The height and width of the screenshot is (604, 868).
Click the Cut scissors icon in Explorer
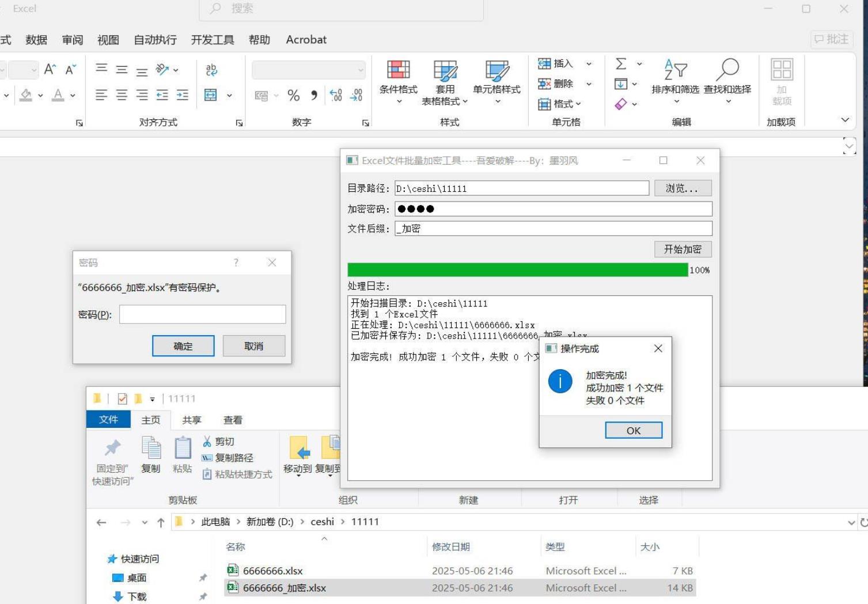pyautogui.click(x=207, y=441)
